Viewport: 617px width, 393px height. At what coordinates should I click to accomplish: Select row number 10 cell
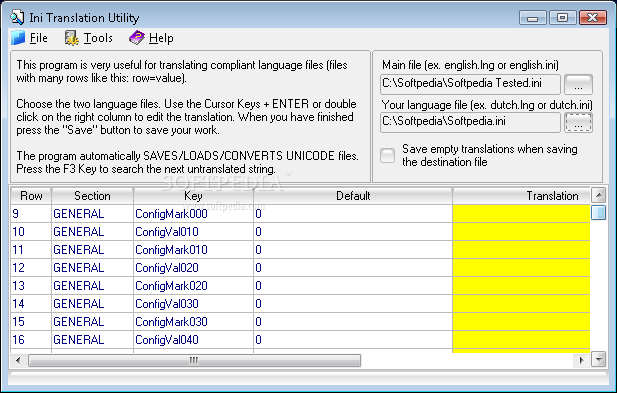tap(31, 232)
